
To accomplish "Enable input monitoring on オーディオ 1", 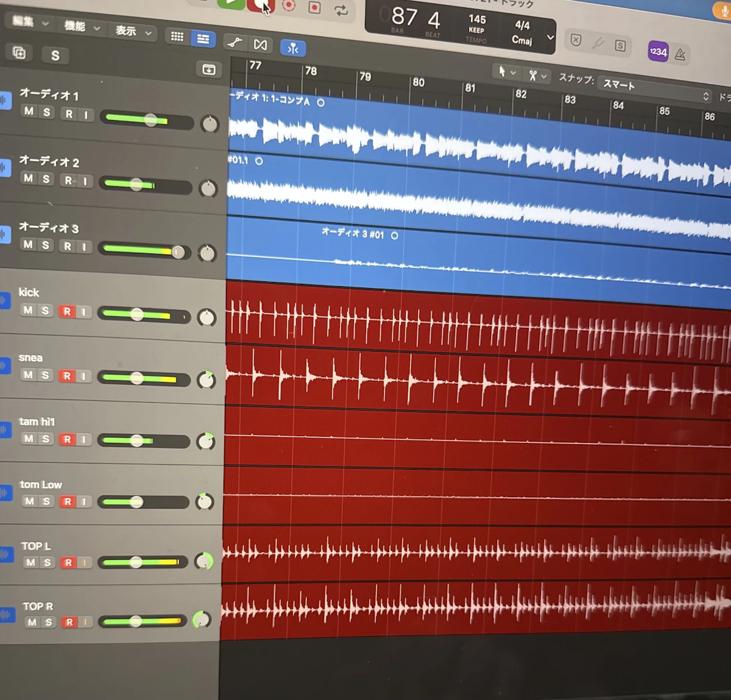I will [86, 115].
